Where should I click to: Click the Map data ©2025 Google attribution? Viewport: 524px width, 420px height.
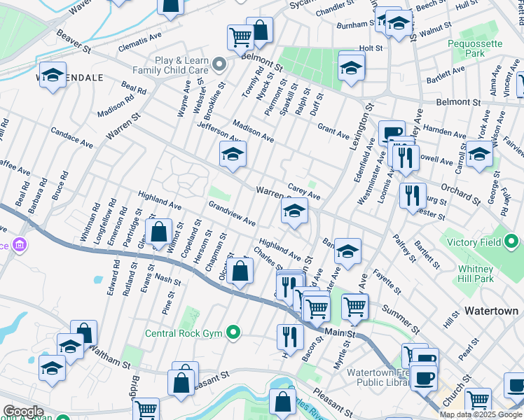pyautogui.click(x=480, y=414)
